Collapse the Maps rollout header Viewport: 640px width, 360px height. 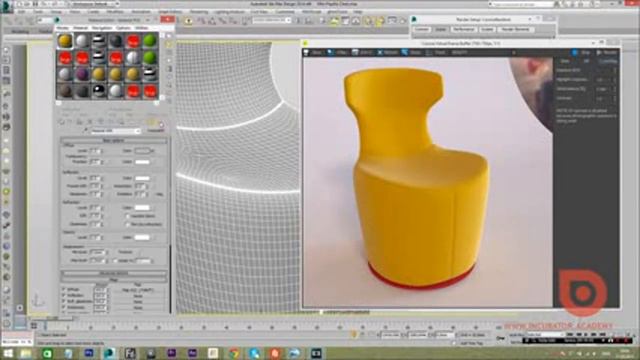coord(114,280)
